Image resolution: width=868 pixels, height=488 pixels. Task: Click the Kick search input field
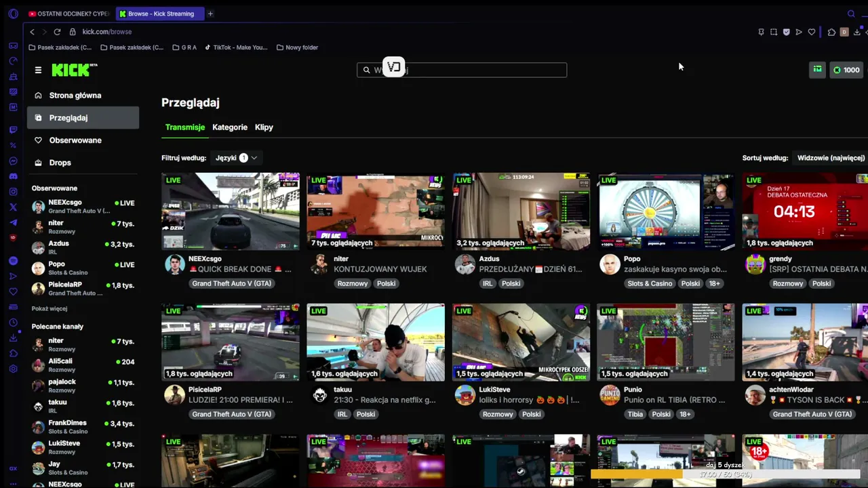coord(462,70)
